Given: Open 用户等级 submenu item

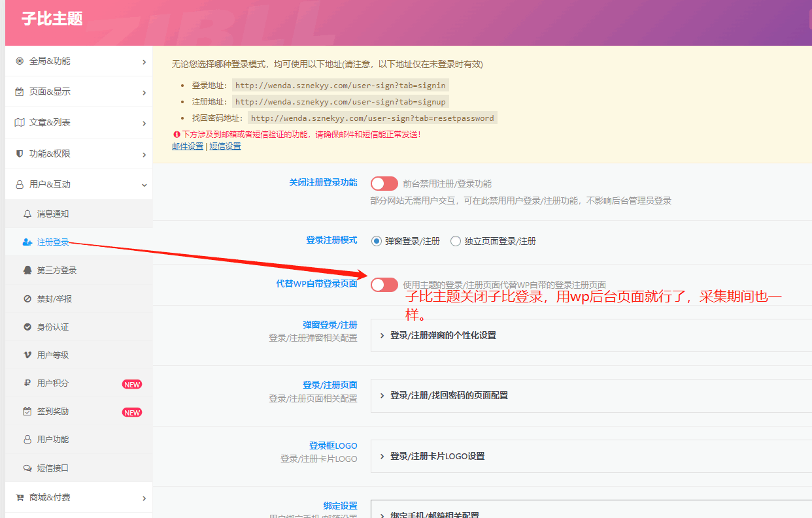Looking at the screenshot, I should [78, 355].
